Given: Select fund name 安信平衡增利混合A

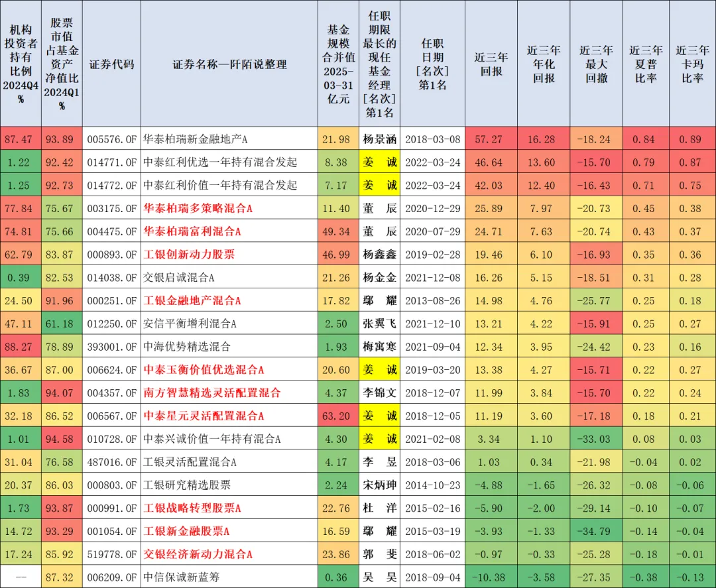Looking at the screenshot, I should [190, 323].
